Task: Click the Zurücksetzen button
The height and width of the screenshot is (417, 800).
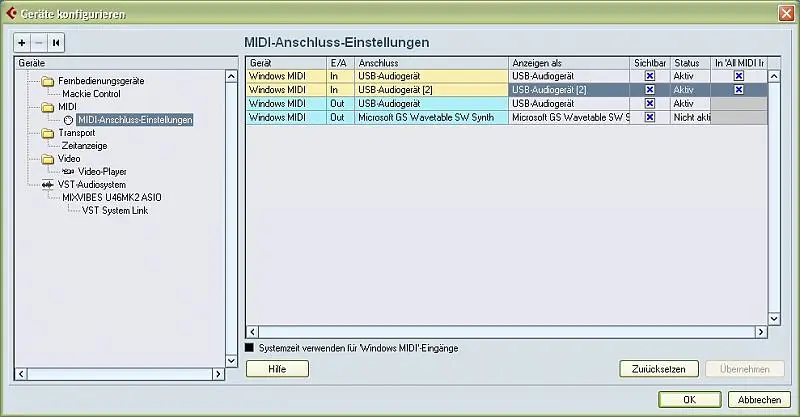Action: point(658,369)
